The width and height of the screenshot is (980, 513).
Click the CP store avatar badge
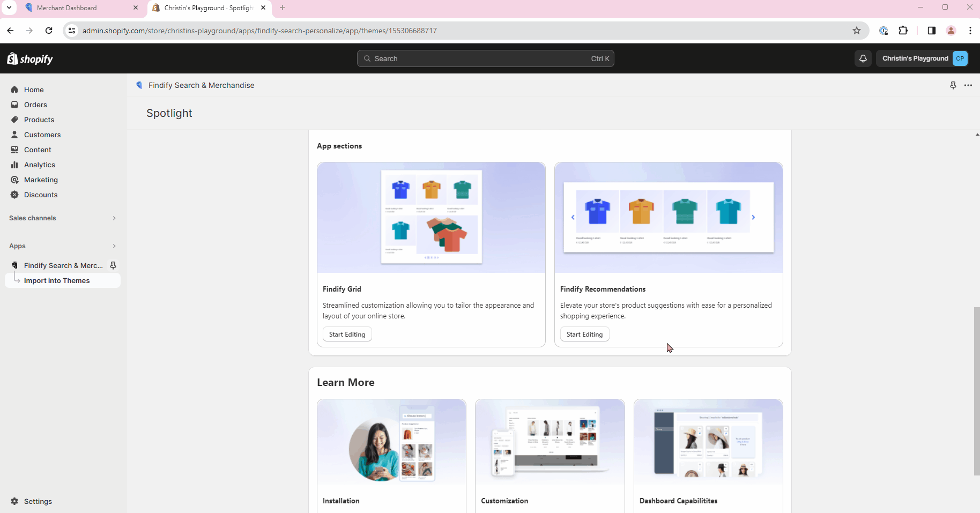[x=960, y=58]
